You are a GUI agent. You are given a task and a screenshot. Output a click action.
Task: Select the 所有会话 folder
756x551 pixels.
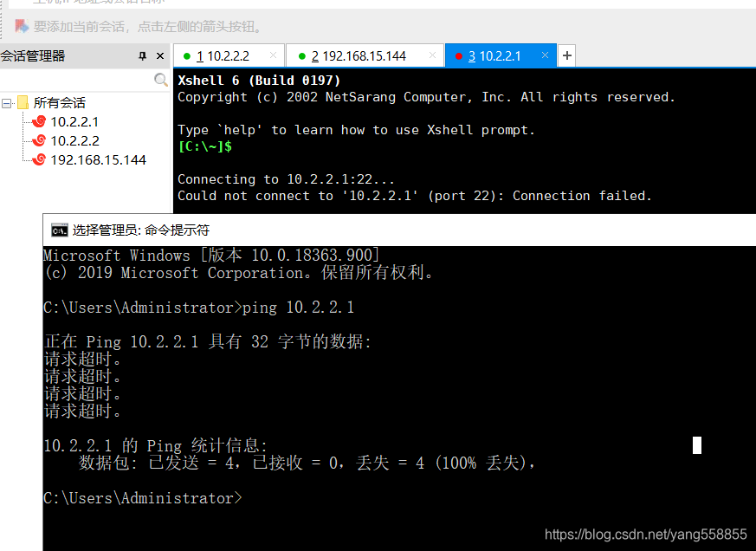[59, 102]
